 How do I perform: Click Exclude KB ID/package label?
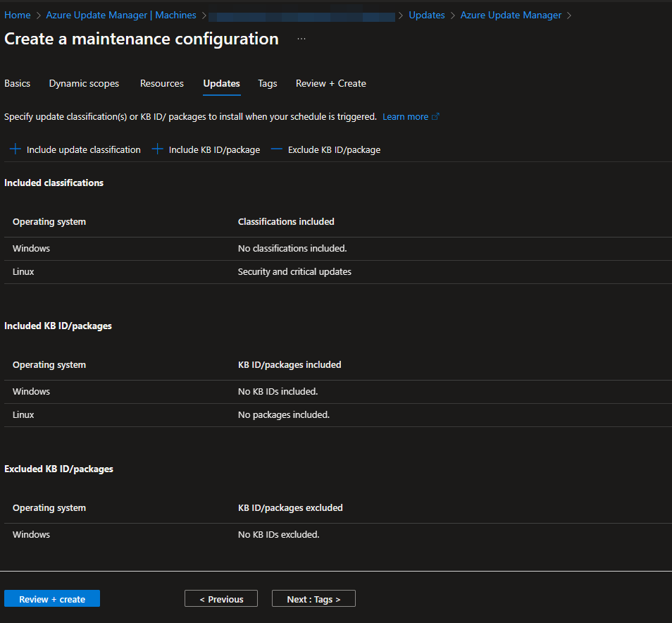[x=335, y=149]
